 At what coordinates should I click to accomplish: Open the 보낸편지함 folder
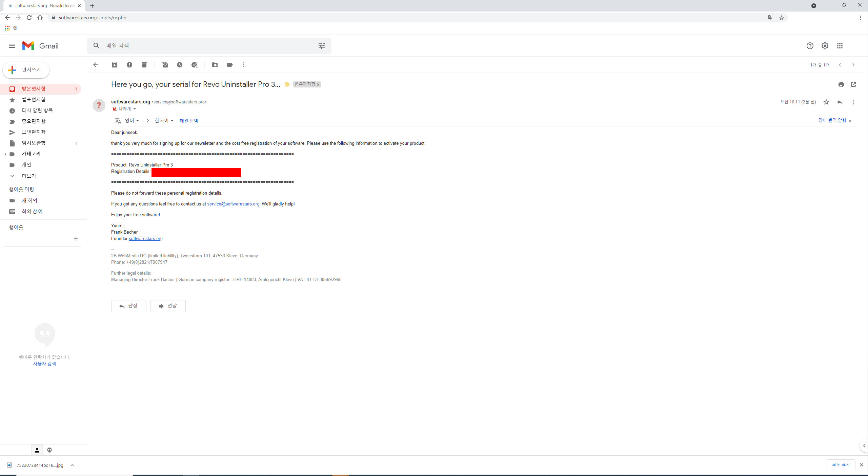41,132
